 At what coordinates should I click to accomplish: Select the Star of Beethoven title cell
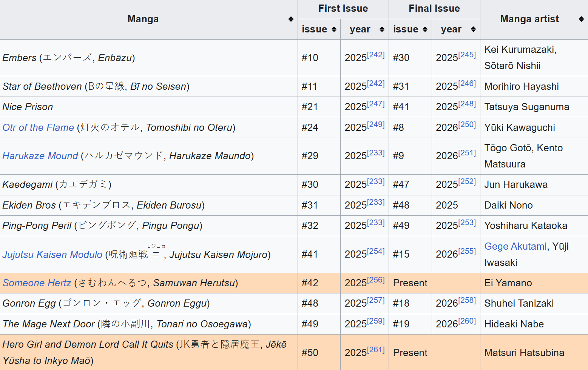[x=149, y=86]
